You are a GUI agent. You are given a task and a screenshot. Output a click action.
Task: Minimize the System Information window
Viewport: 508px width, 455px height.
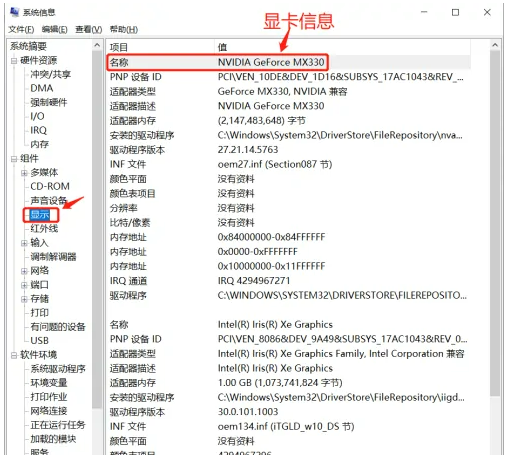424,12
